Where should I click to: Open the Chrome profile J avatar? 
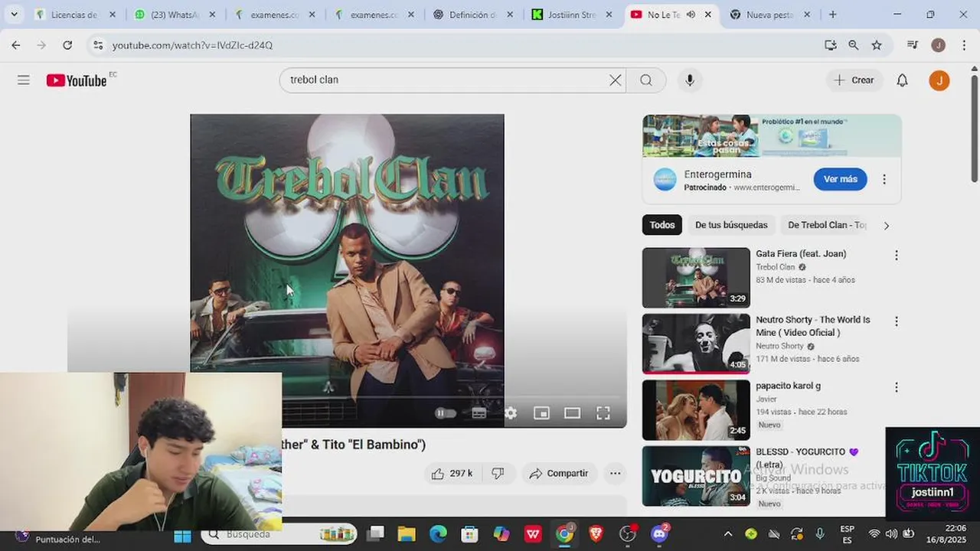point(938,45)
